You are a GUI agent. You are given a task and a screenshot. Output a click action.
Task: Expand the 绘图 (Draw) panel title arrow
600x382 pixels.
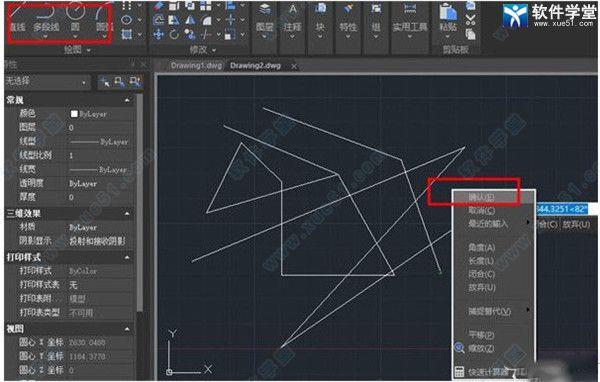pos(89,51)
